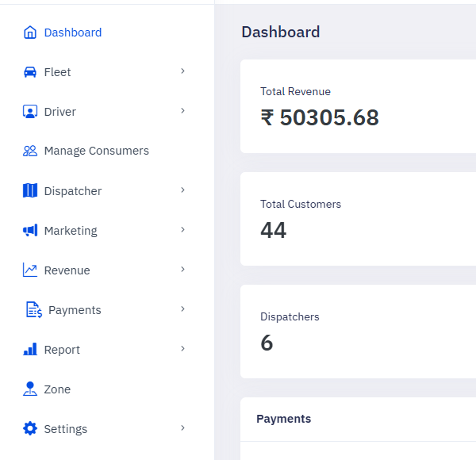Click the Manage Consumers people icon
Viewport: 476px width, 460px height.
pos(30,151)
